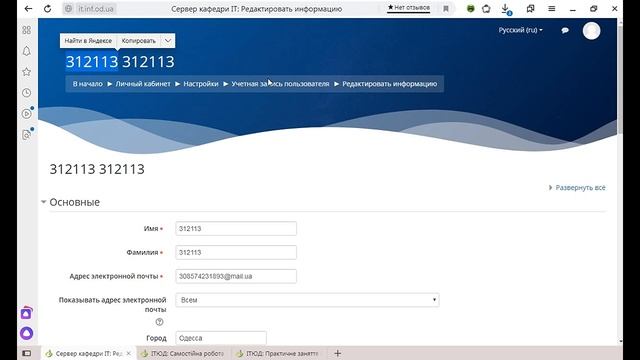Click the 'Имя' input field
The width and height of the screenshot is (640, 360).
pyautogui.click(x=236, y=229)
